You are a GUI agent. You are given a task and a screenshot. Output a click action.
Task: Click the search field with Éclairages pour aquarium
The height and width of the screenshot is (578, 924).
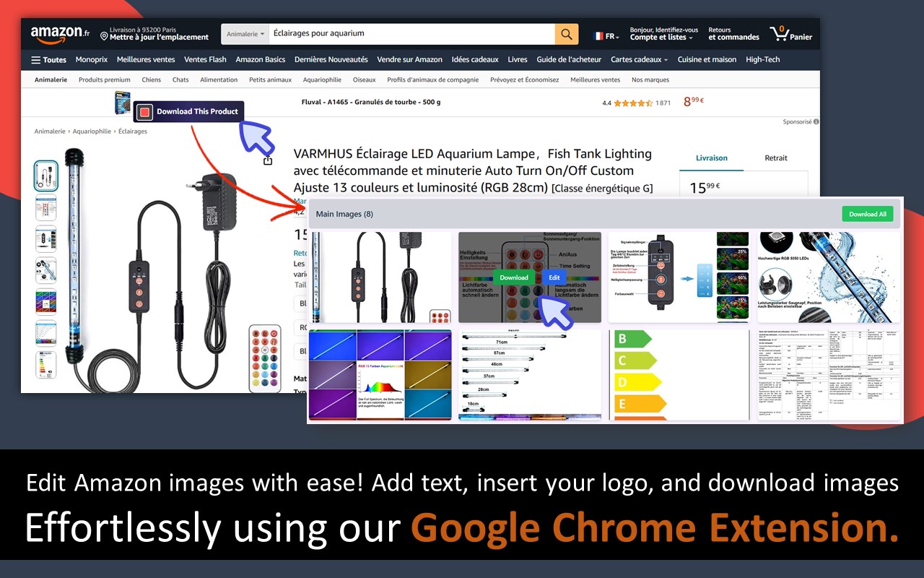coord(411,34)
